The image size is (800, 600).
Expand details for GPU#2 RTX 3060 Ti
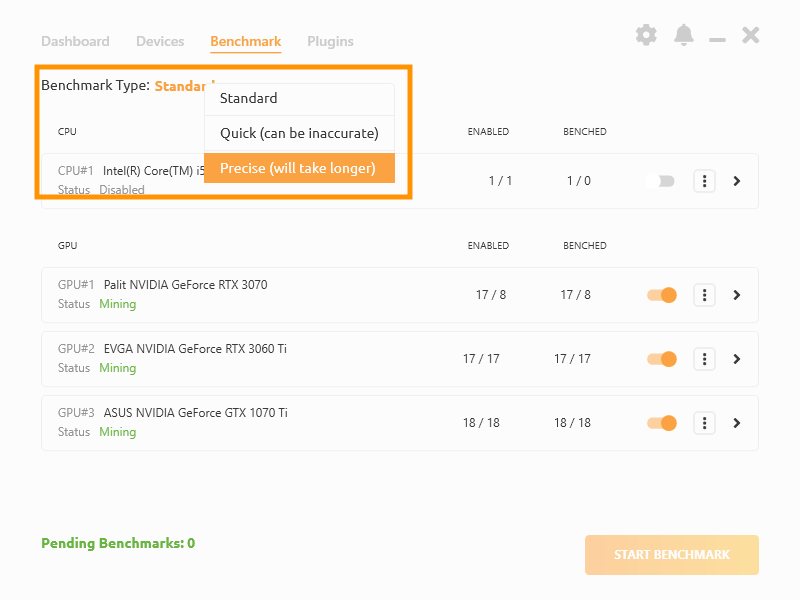tap(737, 359)
